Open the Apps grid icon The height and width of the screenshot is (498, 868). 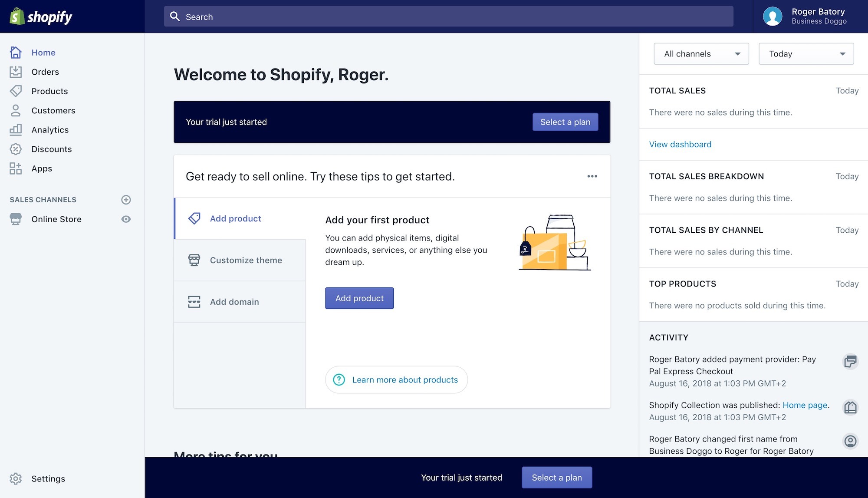coord(16,168)
